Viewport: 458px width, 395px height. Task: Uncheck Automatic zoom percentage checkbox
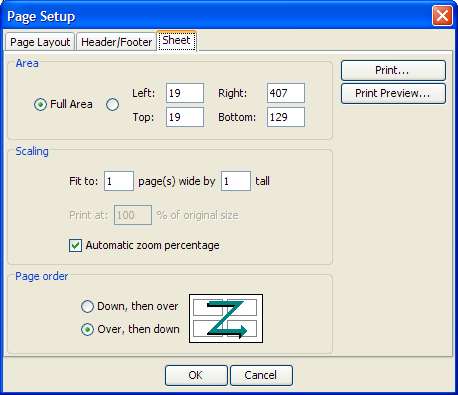click(75, 246)
